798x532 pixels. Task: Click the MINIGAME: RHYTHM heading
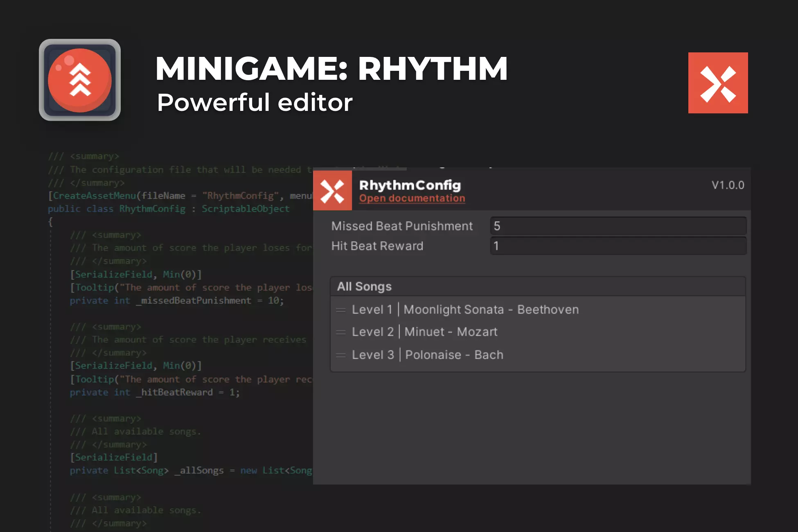click(331, 69)
